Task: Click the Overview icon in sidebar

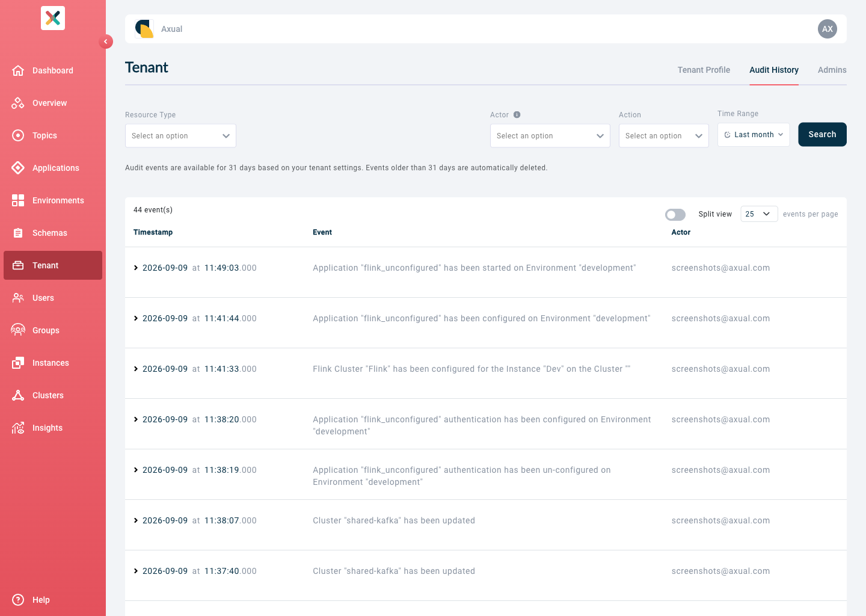Action: click(18, 103)
